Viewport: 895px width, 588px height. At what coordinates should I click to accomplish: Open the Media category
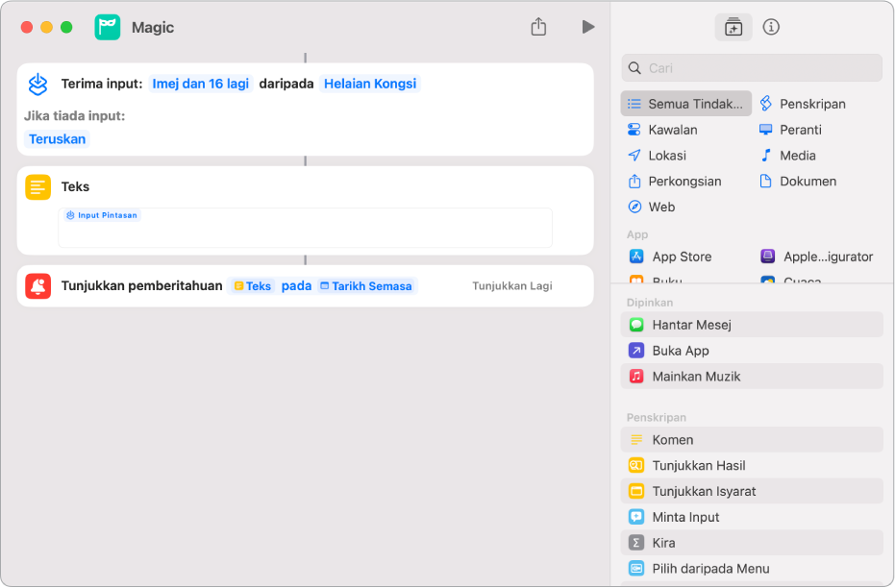tap(797, 156)
